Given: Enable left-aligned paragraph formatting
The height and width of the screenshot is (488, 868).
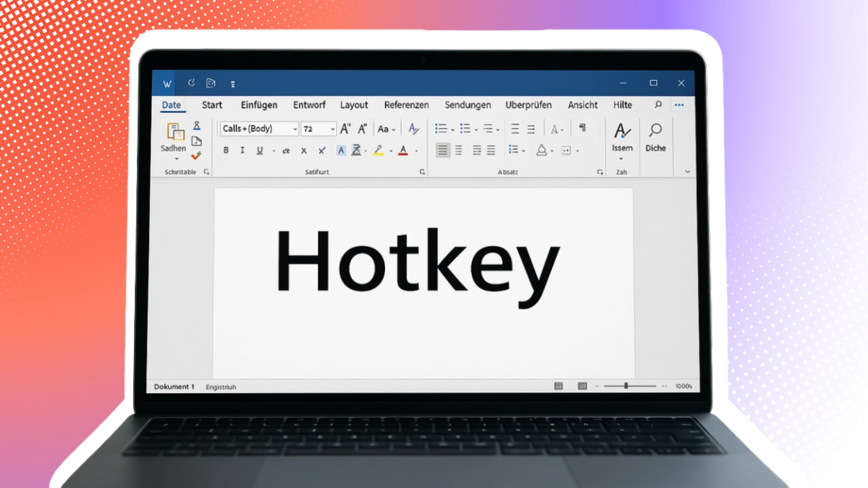Looking at the screenshot, I should 442,150.
